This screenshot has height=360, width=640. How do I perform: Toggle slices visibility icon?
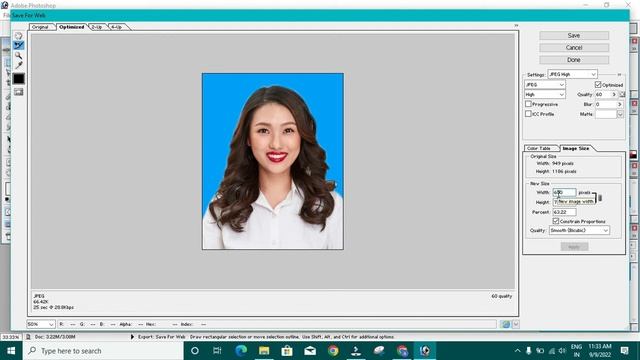[x=18, y=92]
